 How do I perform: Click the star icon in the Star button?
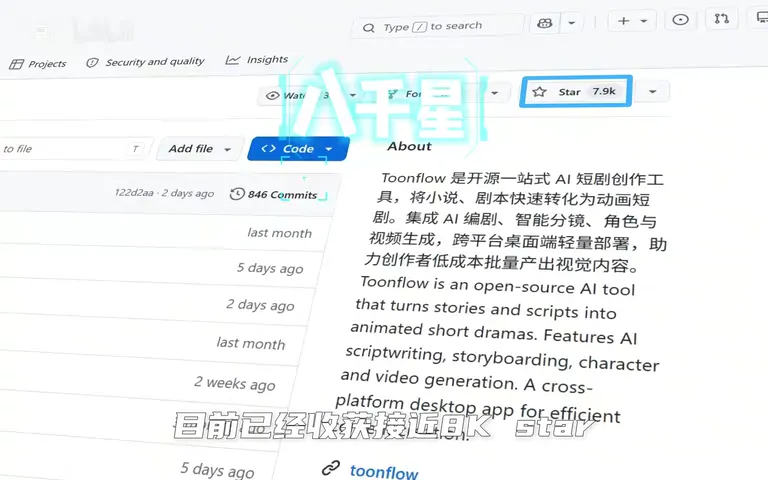click(539, 92)
